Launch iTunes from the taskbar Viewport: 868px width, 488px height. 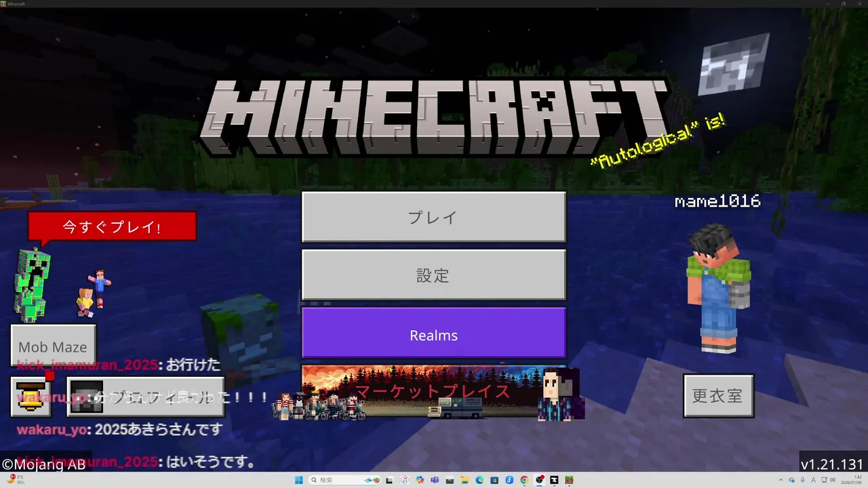[x=405, y=480]
